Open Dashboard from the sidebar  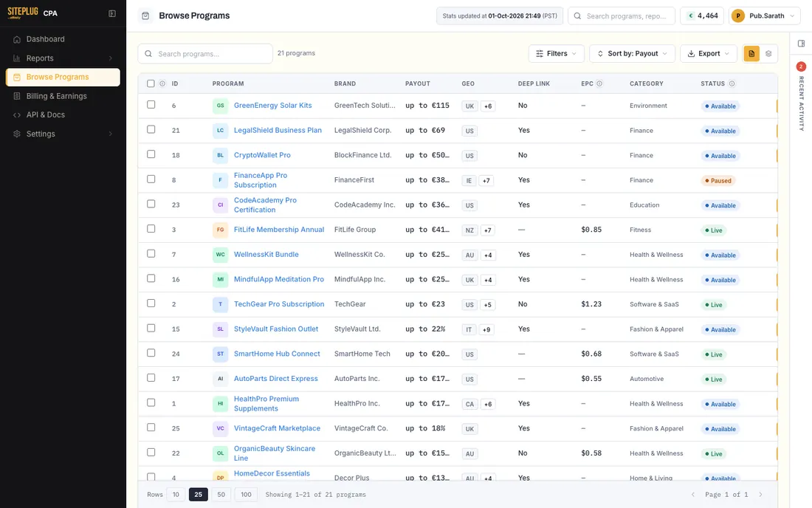point(63,39)
